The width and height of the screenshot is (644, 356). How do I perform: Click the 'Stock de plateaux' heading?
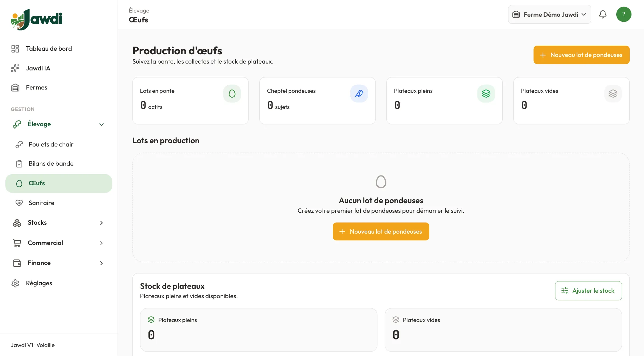172,286
